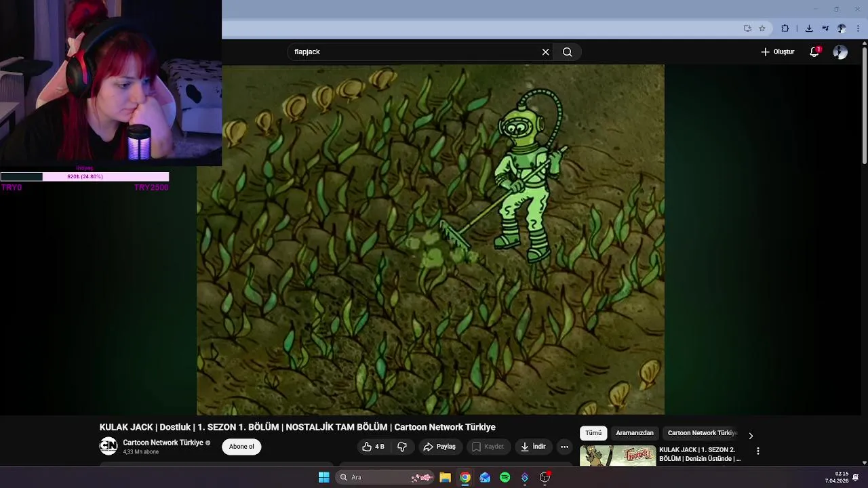868x488 pixels.
Task: Open the YouTube account avatar menu
Action: tap(840, 52)
